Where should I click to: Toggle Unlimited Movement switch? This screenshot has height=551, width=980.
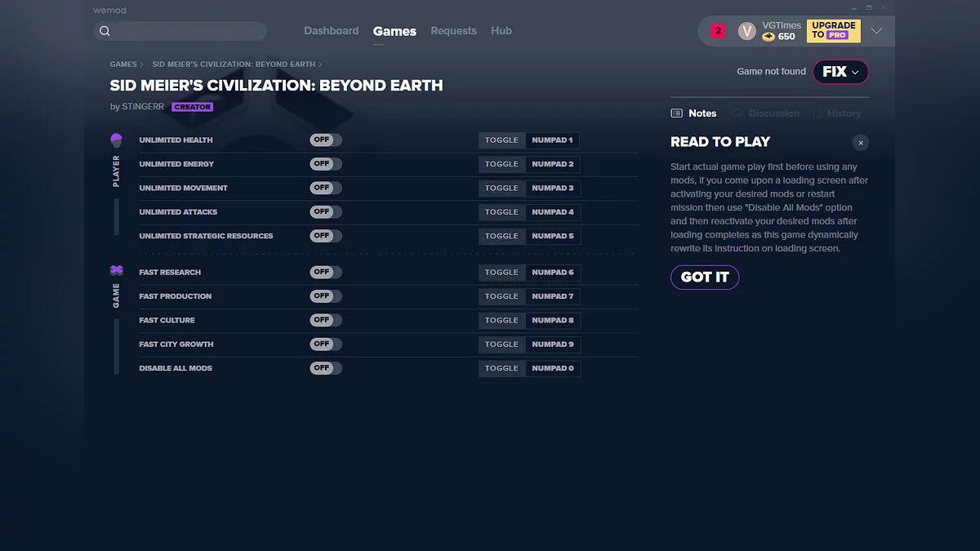tap(326, 188)
